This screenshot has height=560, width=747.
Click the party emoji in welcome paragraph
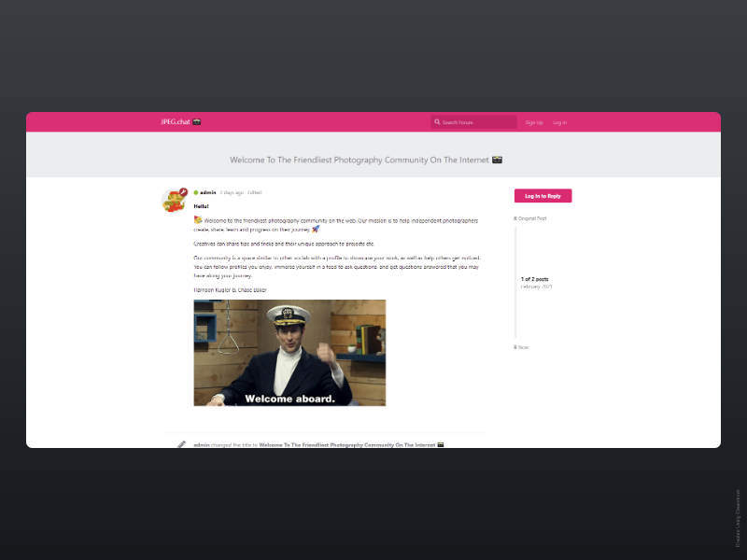click(198, 220)
